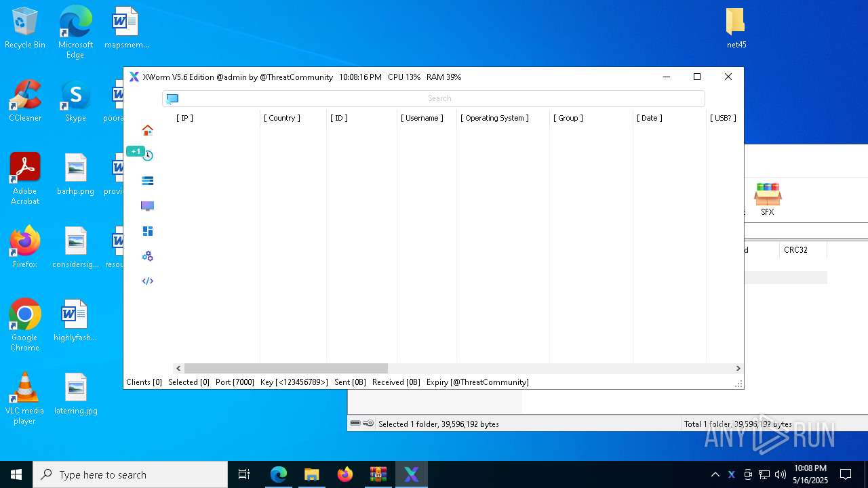
Task: Open the gears settings icon in sidebar
Action: 147,256
